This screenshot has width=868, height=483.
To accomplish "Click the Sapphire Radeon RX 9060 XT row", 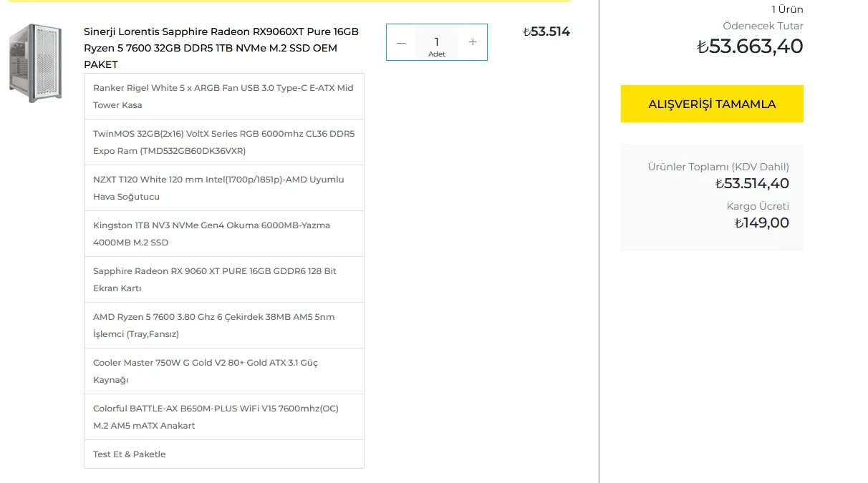I will pos(223,279).
